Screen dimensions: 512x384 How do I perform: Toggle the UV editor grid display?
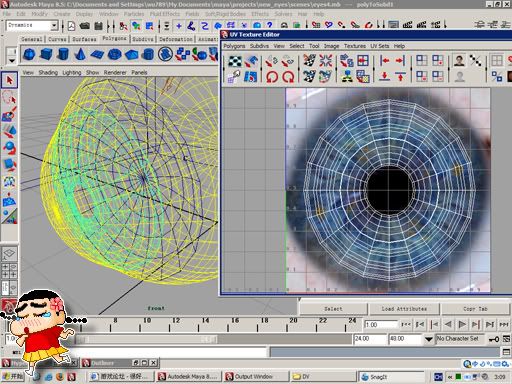coord(496,61)
